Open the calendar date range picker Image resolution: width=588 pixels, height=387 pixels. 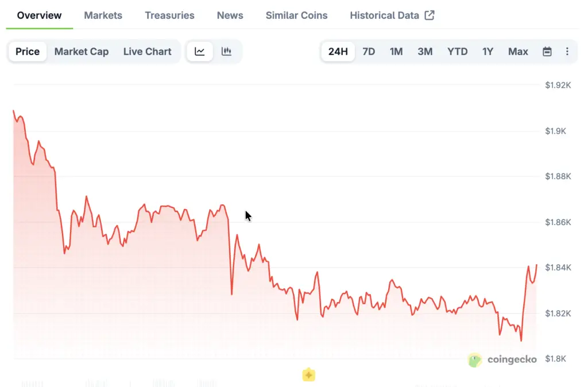coord(547,52)
